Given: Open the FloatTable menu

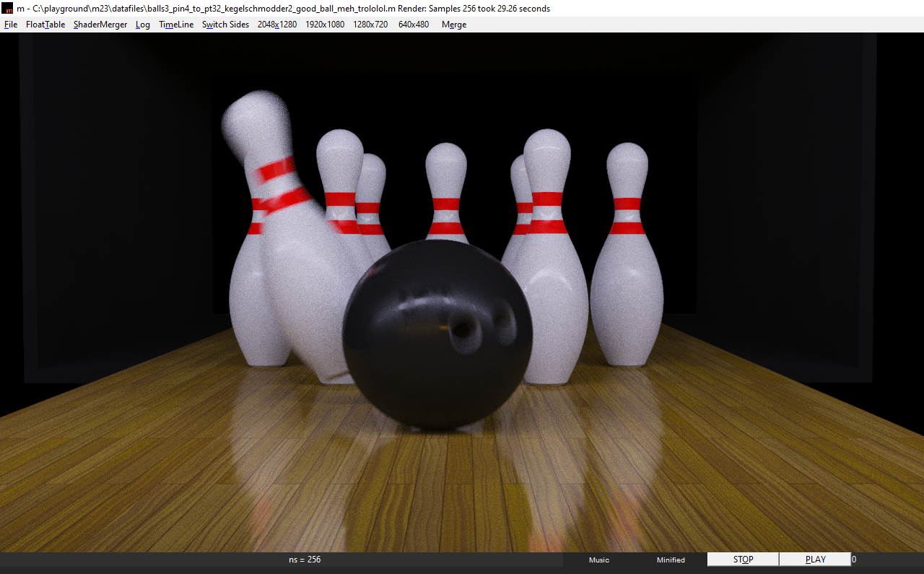Looking at the screenshot, I should (45, 25).
